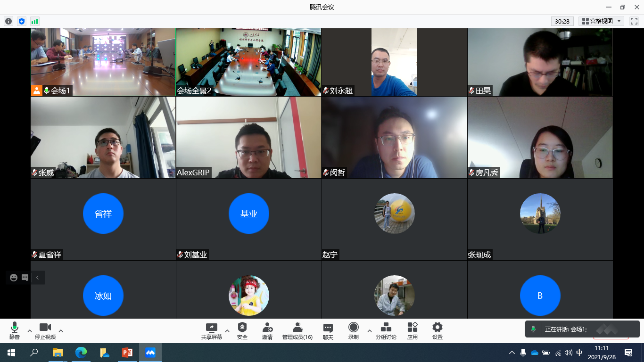Expand audio options arrow beside 静音
The image size is (644, 362).
pos(30,331)
